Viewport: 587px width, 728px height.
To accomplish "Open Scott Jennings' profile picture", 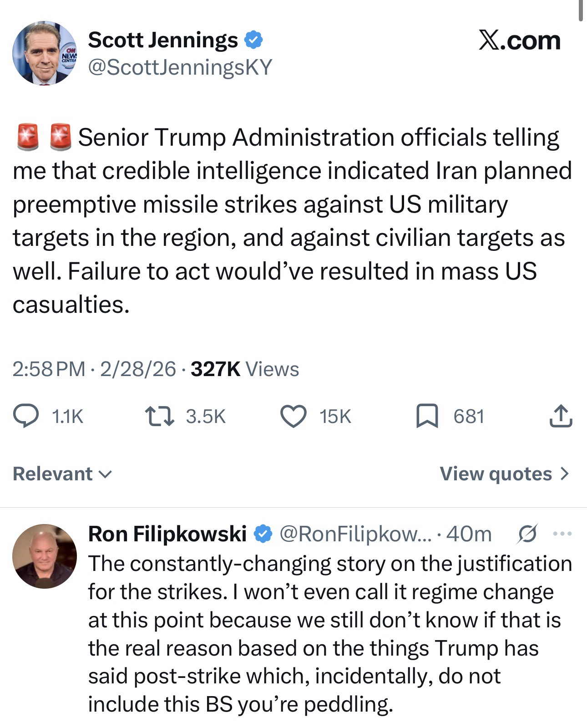I will click(x=45, y=53).
